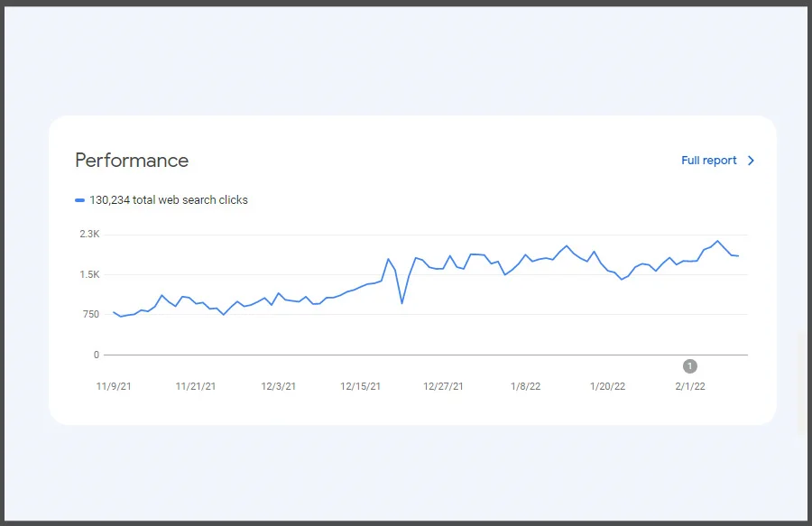Click the chevron arrow beside Full report
812x526 pixels.
click(752, 161)
